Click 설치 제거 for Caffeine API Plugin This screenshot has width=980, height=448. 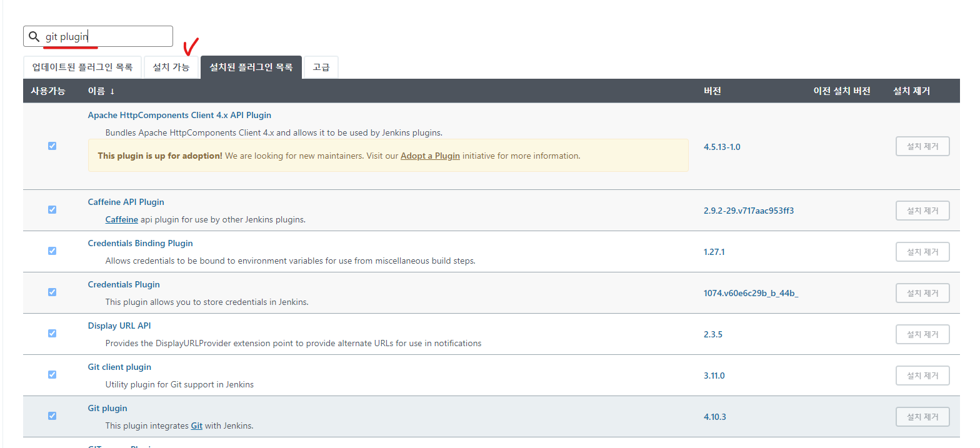(x=922, y=211)
